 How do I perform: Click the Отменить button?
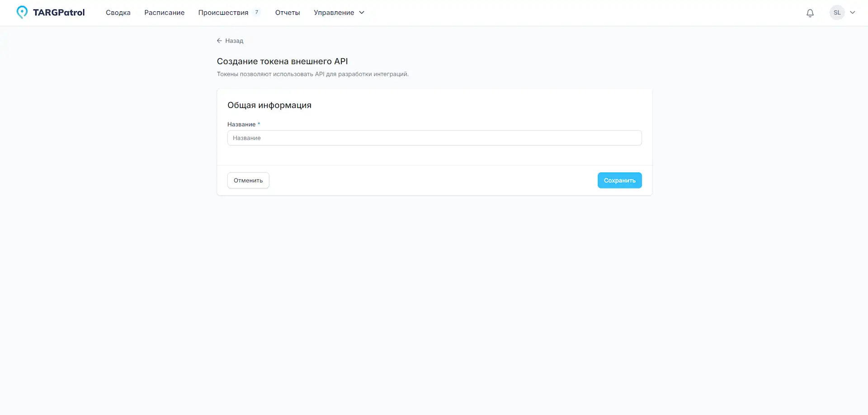(x=248, y=181)
